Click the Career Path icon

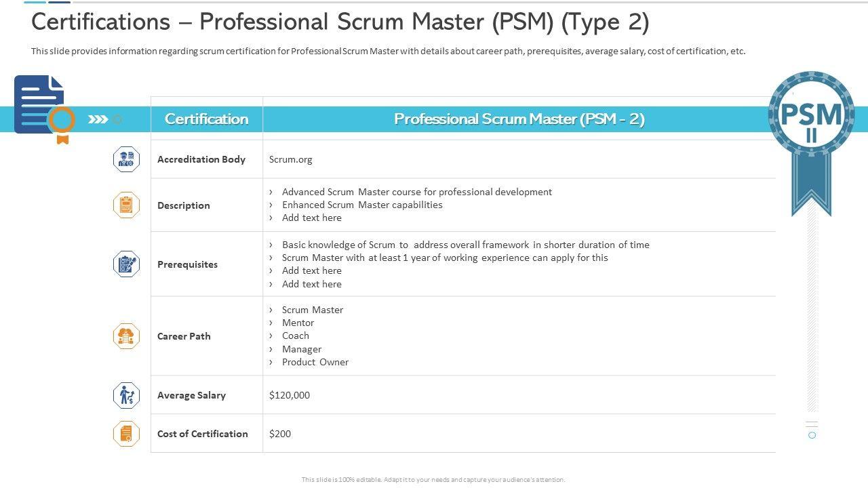click(126, 336)
